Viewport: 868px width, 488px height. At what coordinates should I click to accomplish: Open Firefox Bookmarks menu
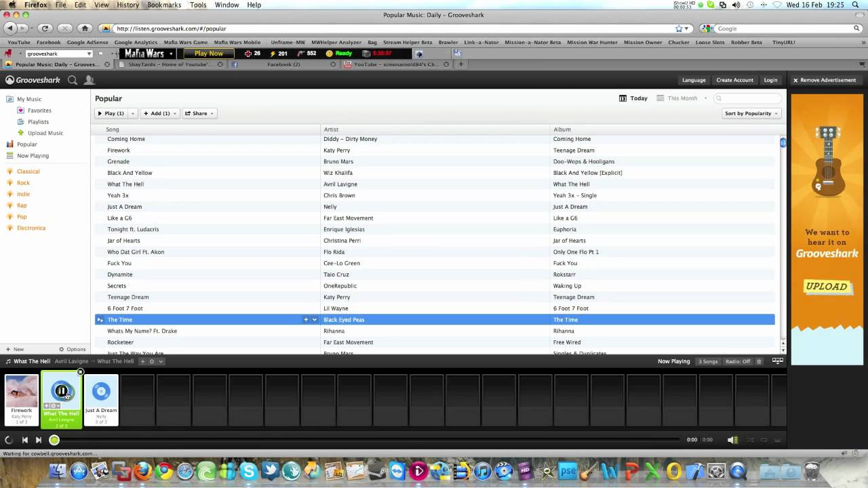[x=164, y=5]
